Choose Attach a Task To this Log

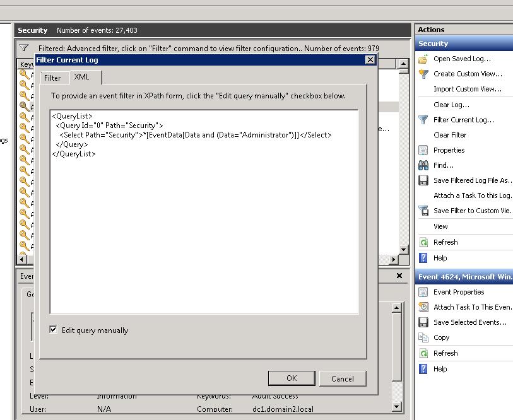(473, 195)
